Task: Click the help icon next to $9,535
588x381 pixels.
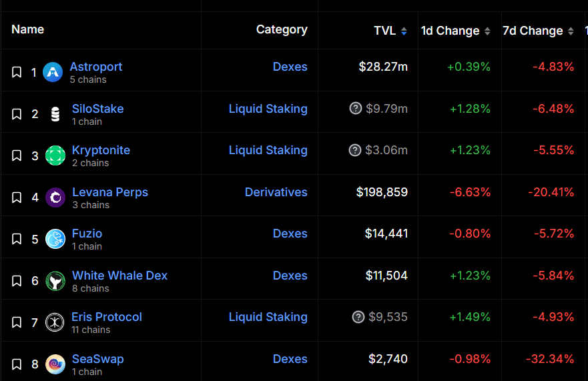Action: [x=358, y=317]
